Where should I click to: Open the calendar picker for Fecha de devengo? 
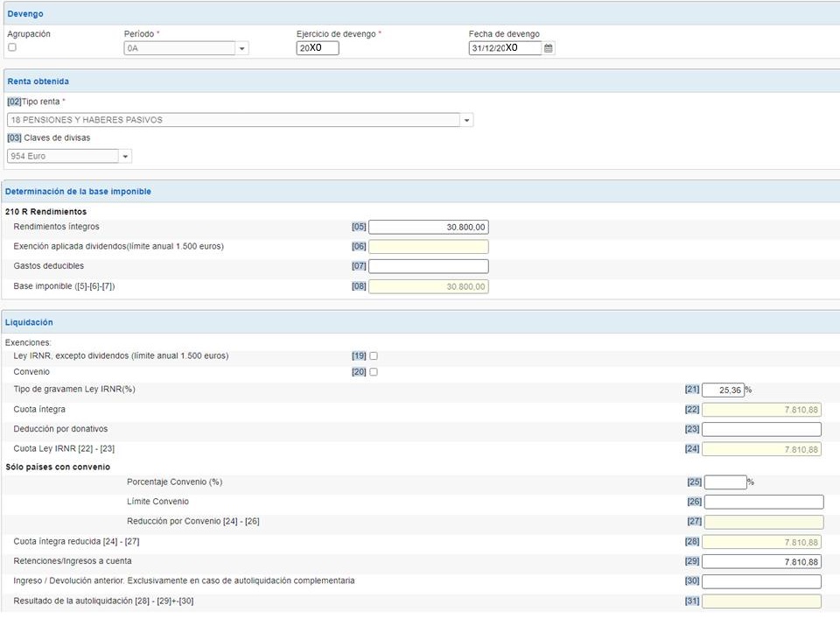click(548, 48)
